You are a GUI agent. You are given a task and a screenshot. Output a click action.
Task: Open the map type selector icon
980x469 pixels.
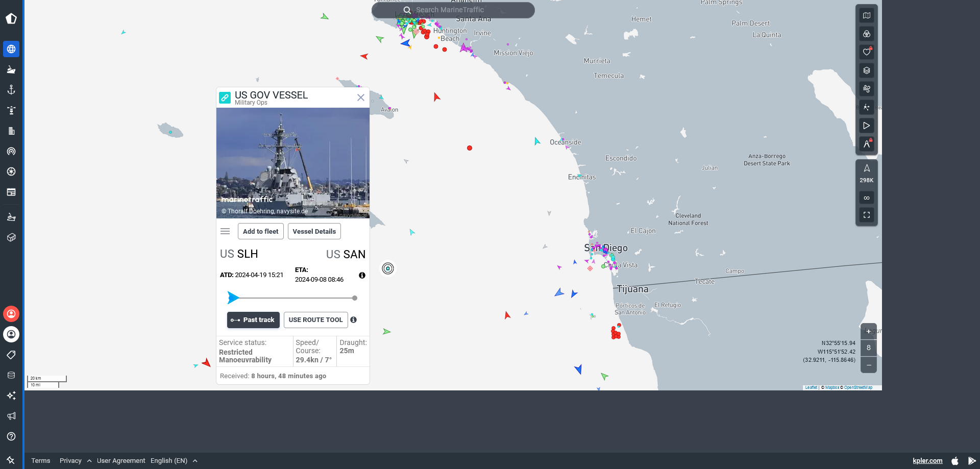[867, 15]
